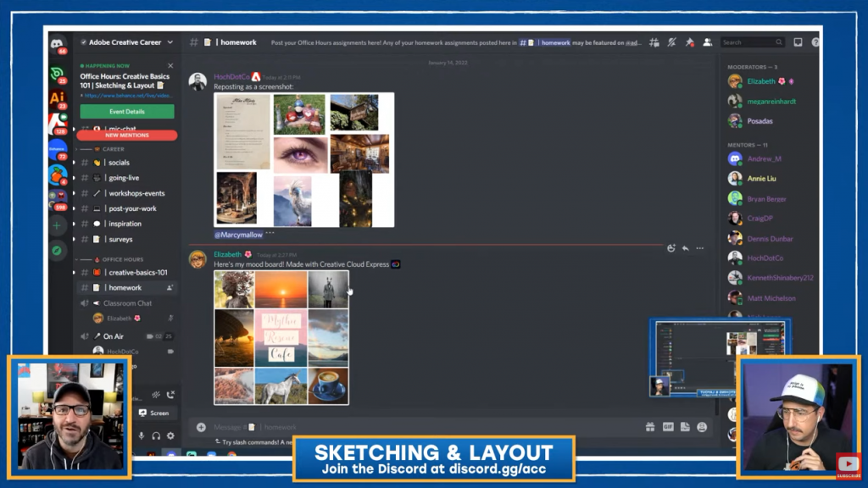Image resolution: width=868 pixels, height=488 pixels.
Task: Open the emoji picker
Action: point(702,427)
